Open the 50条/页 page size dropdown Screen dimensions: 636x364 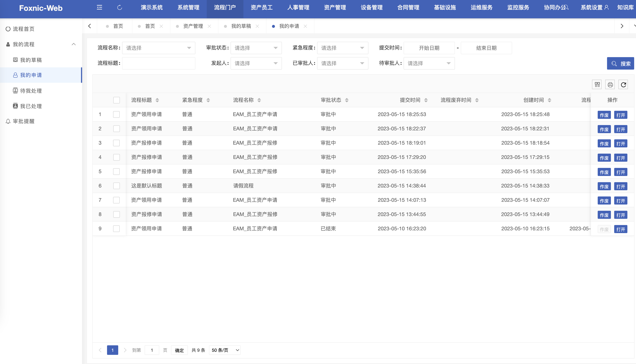click(x=224, y=350)
